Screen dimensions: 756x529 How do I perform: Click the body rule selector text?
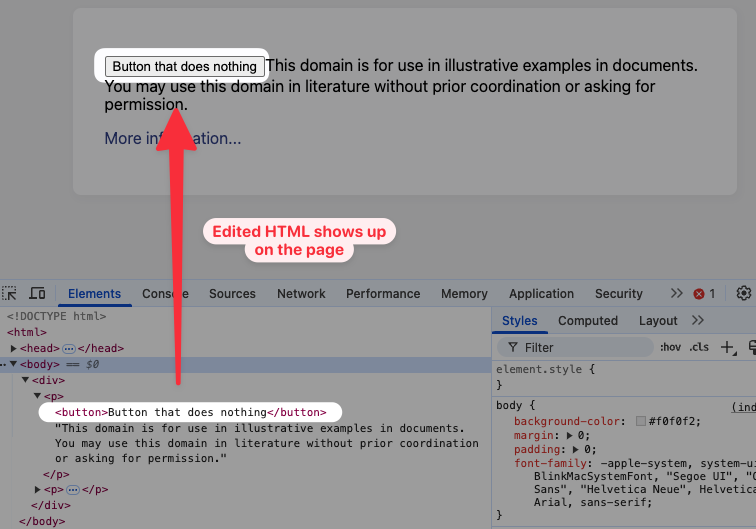(x=509, y=405)
